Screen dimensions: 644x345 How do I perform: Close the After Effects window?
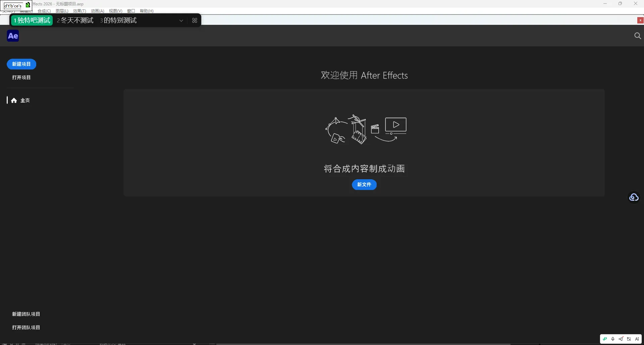tap(636, 4)
